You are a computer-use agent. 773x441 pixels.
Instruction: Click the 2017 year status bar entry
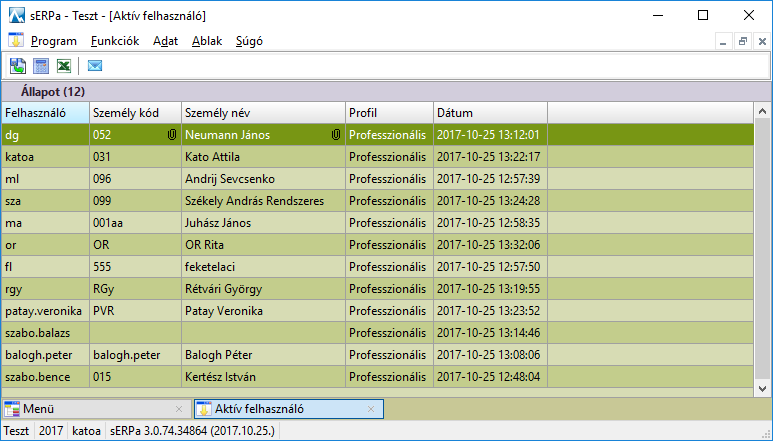pyautogui.click(x=51, y=431)
